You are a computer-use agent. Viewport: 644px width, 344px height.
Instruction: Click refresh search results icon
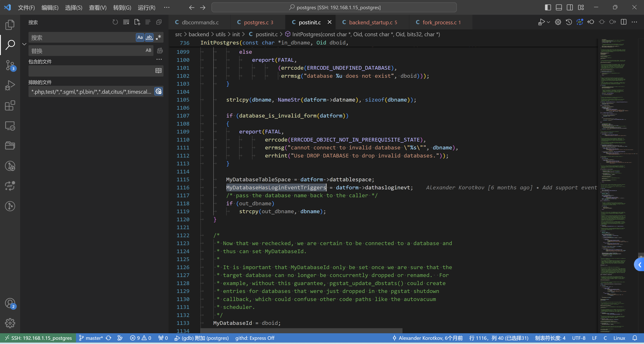[115, 22]
